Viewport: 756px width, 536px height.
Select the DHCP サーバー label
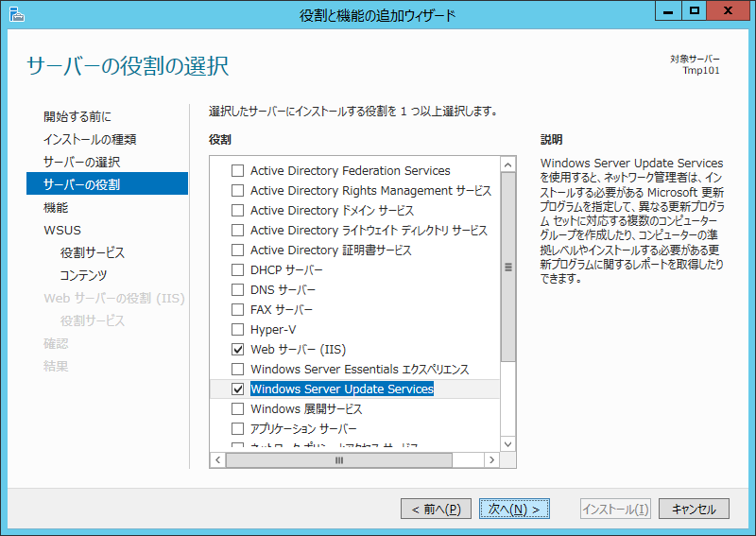click(286, 269)
